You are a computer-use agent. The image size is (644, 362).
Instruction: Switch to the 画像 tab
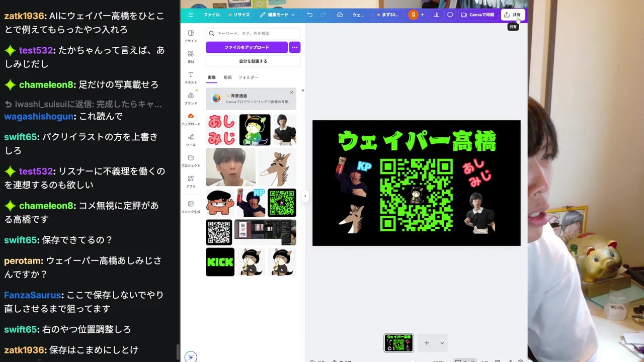(x=212, y=77)
